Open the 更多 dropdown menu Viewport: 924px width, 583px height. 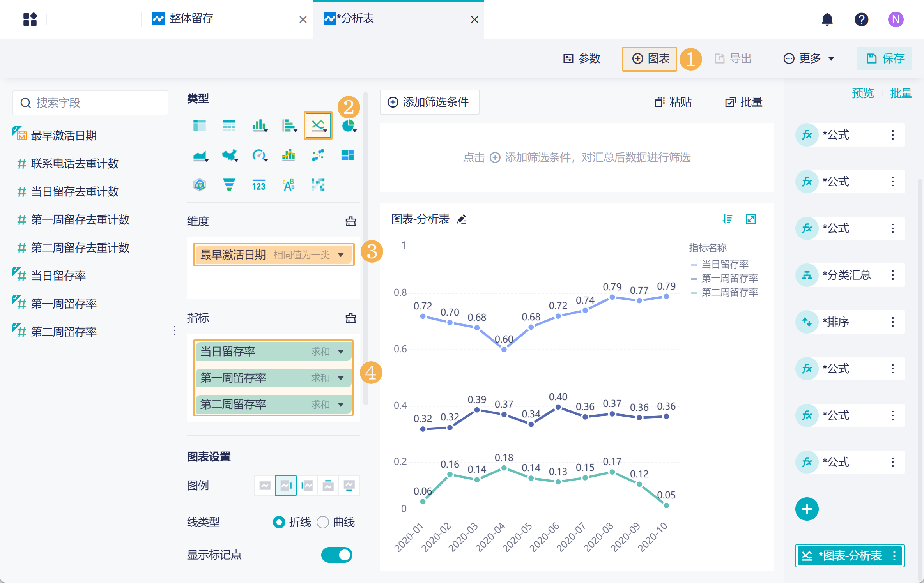809,58
